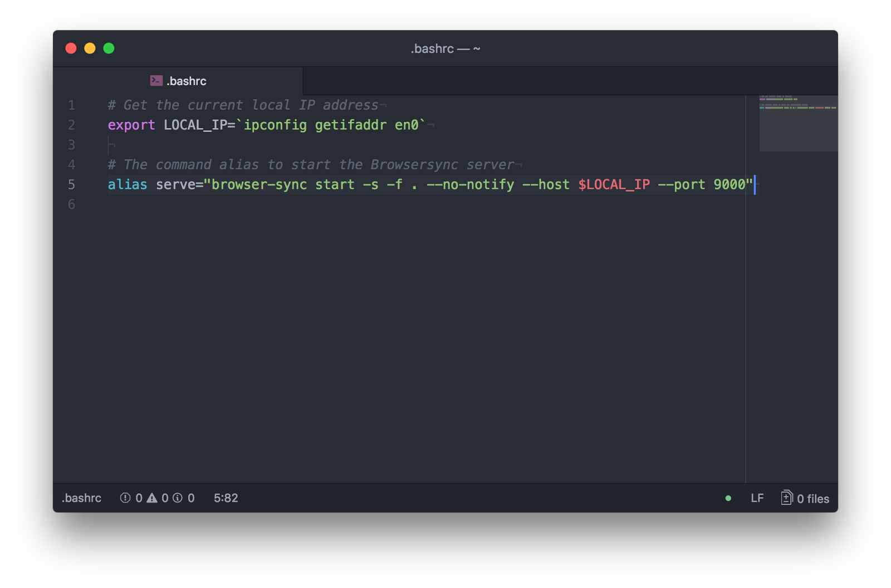Click line number 1 in the gutter
Image resolution: width=891 pixels, height=588 pixels.
tap(71, 105)
